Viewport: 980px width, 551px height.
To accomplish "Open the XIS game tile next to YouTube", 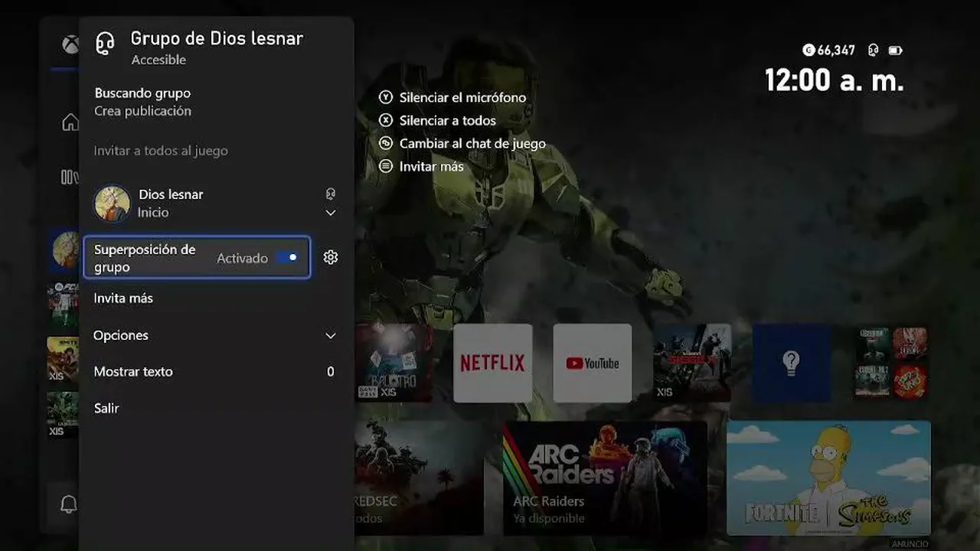I will pyautogui.click(x=692, y=363).
